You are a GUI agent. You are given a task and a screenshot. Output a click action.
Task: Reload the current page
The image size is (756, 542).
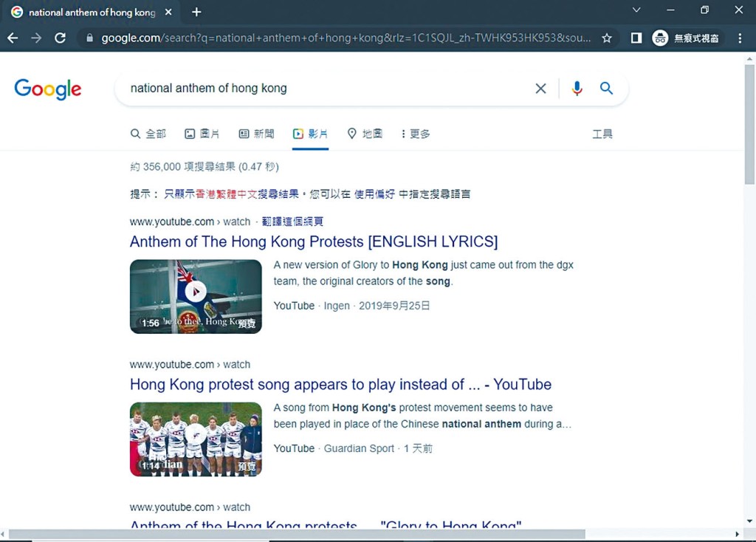[x=61, y=38]
